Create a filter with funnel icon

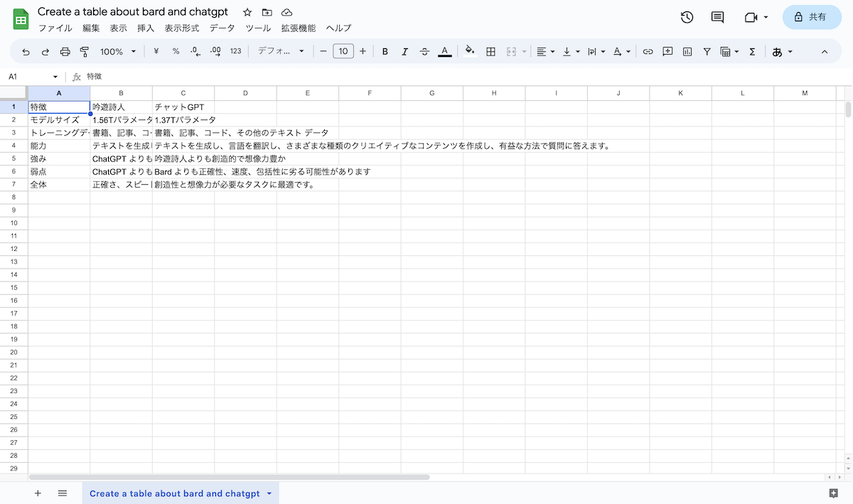(x=707, y=51)
